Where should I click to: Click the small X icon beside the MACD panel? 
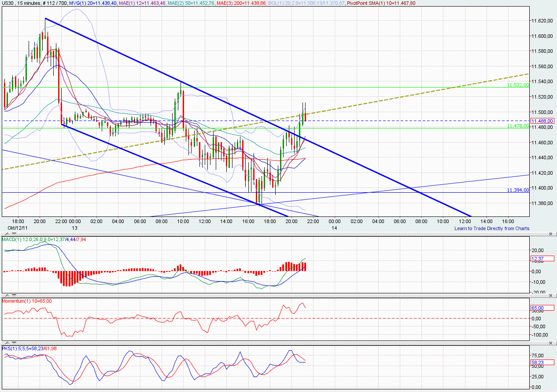coord(550,234)
